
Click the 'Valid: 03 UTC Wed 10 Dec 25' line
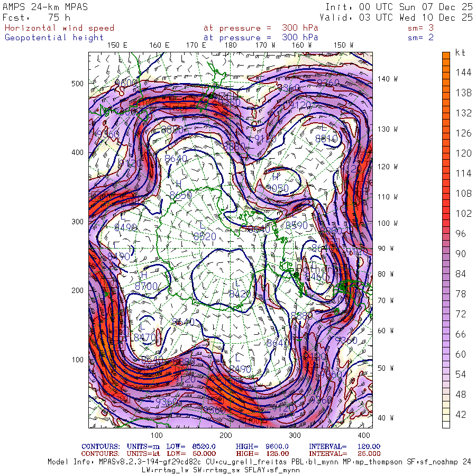coord(396,17)
